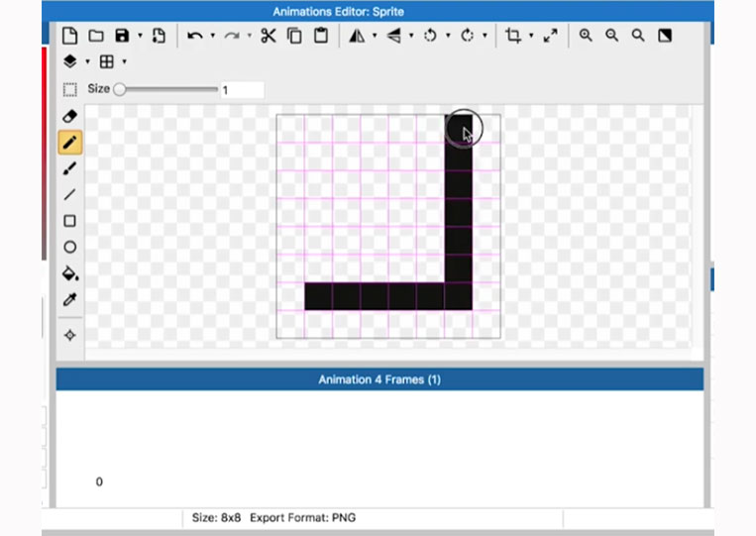The image size is (756, 536).
Task: Select the Brush tool
Action: coord(70,168)
